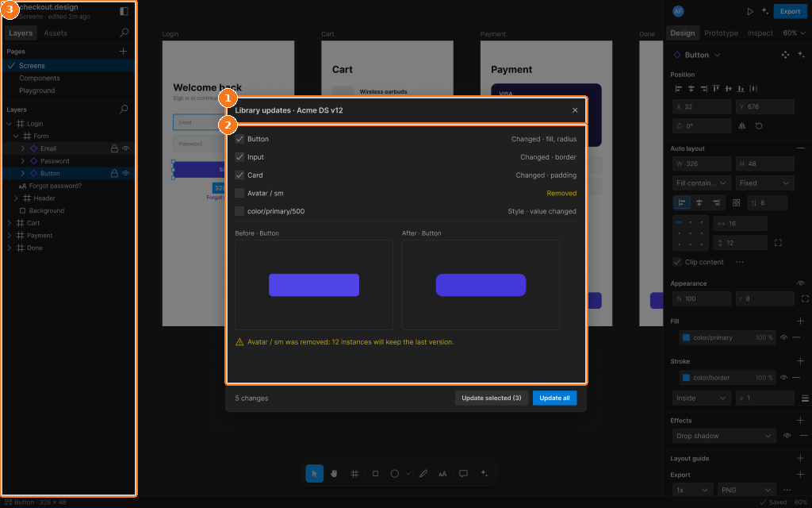The image size is (812, 508).
Task: Select the Pen tool in bottom toolbar
Action: [x=423, y=473]
